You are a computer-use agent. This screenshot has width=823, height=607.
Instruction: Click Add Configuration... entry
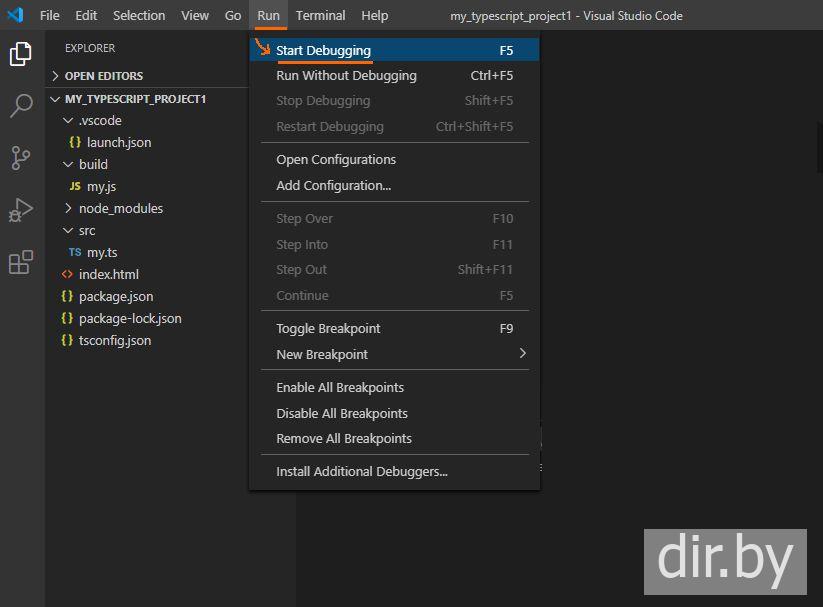(333, 185)
